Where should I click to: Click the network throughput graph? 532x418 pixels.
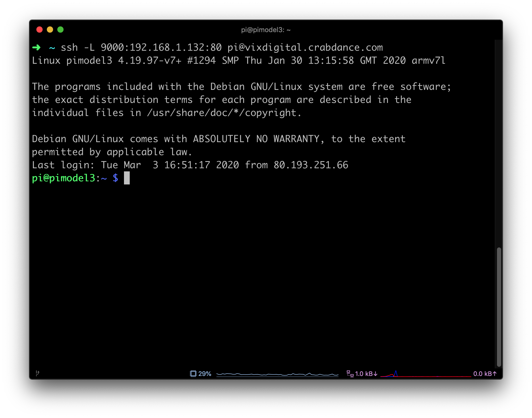pos(426,374)
